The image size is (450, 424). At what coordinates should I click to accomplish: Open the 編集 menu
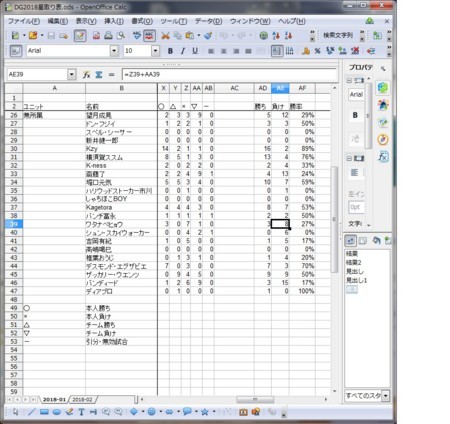pyautogui.click(x=58, y=21)
